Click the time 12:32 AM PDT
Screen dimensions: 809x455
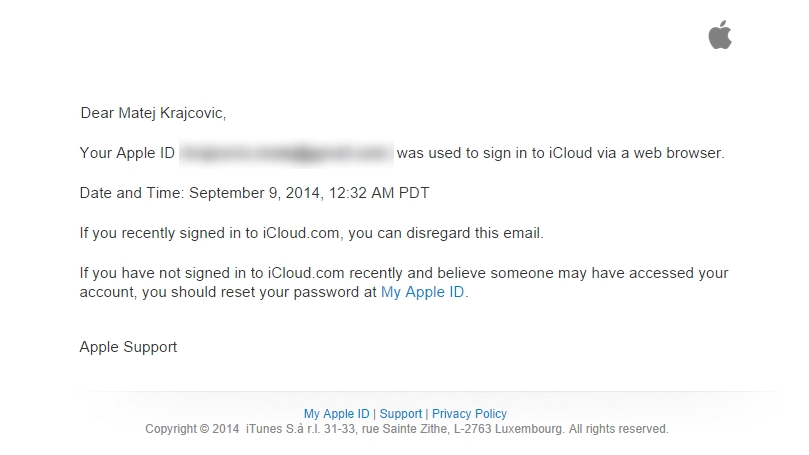pyautogui.click(x=376, y=193)
